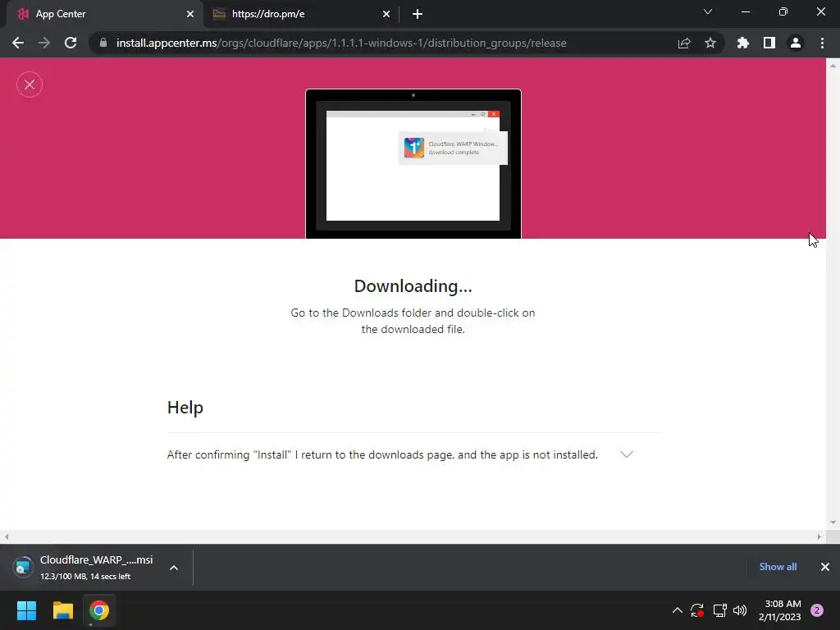The image size is (840, 630).
Task: Click the address bar URL
Action: pyautogui.click(x=341, y=43)
